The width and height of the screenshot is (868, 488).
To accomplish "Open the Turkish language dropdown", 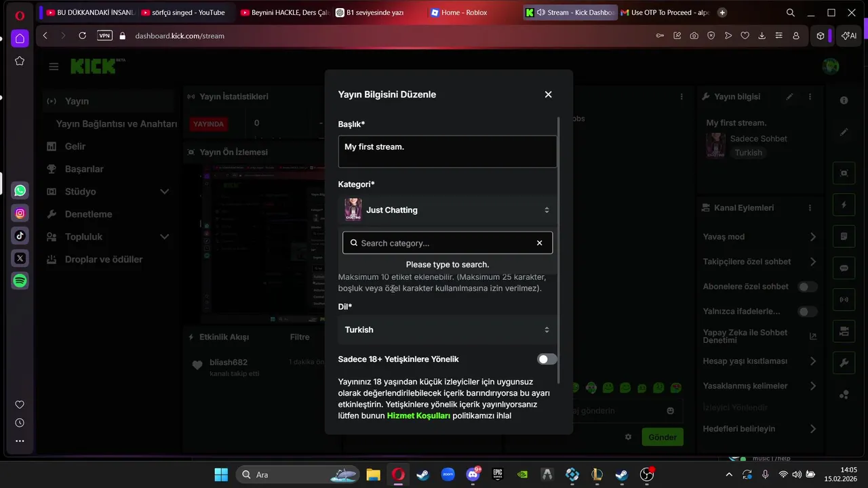I will (448, 329).
